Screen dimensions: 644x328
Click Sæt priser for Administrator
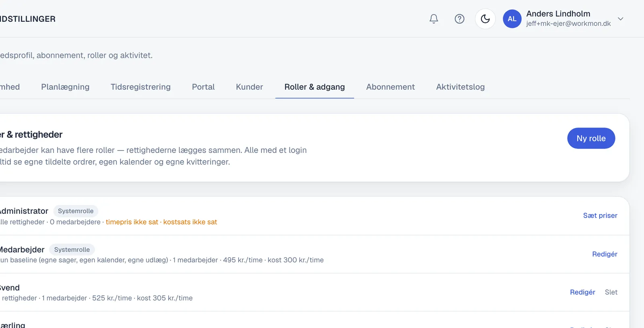point(600,216)
